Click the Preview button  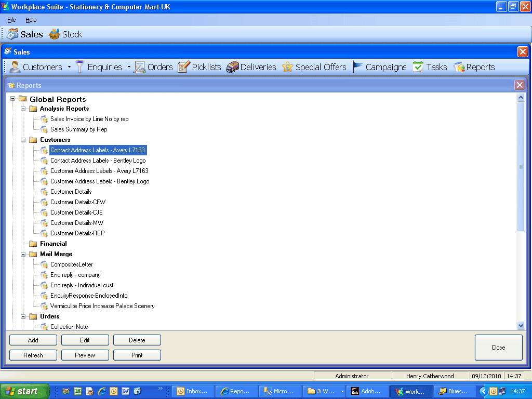(x=85, y=355)
